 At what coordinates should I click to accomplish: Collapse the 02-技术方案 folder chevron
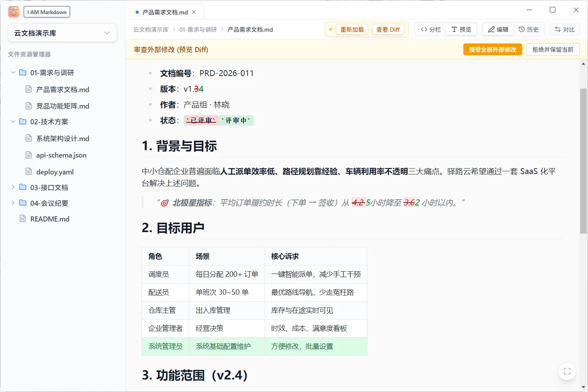13,122
